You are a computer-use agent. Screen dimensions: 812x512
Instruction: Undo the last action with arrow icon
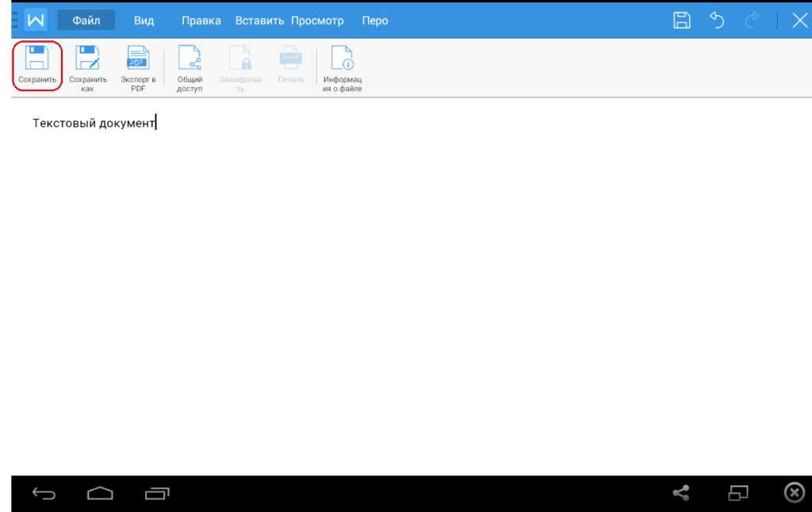[x=717, y=21]
